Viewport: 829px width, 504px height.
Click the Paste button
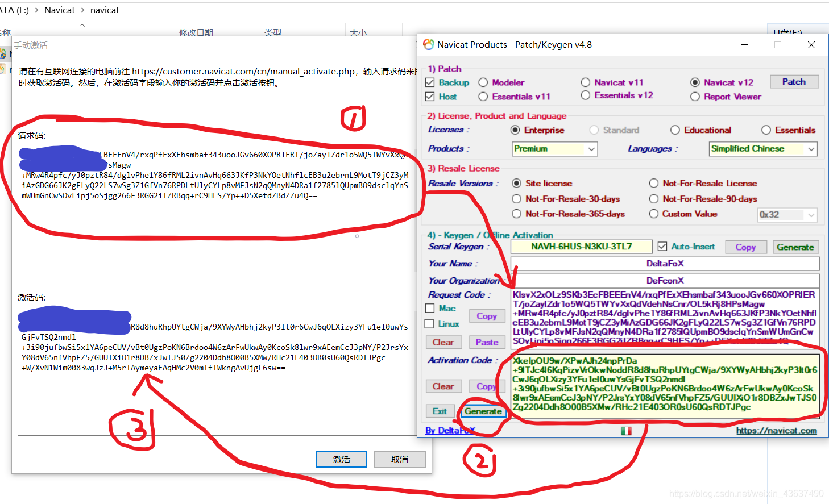[487, 342]
